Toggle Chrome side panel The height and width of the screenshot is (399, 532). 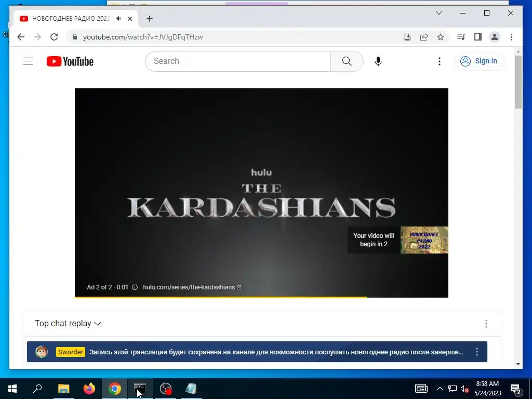click(478, 37)
